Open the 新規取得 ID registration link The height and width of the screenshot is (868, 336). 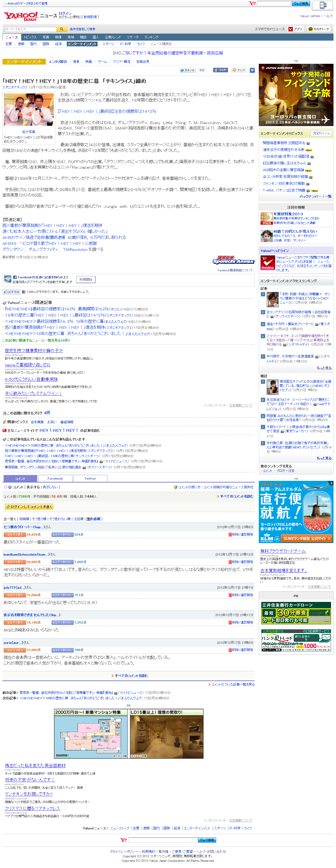pyautogui.click(x=90, y=17)
